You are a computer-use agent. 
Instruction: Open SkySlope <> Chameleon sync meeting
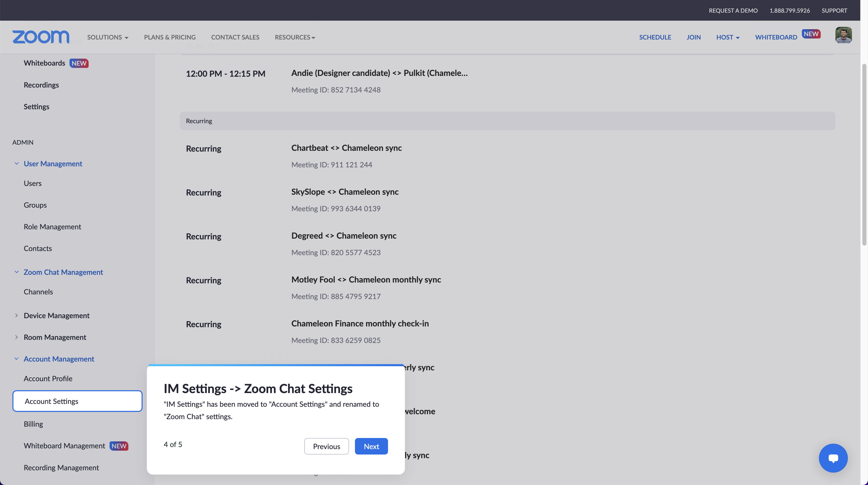pyautogui.click(x=345, y=192)
